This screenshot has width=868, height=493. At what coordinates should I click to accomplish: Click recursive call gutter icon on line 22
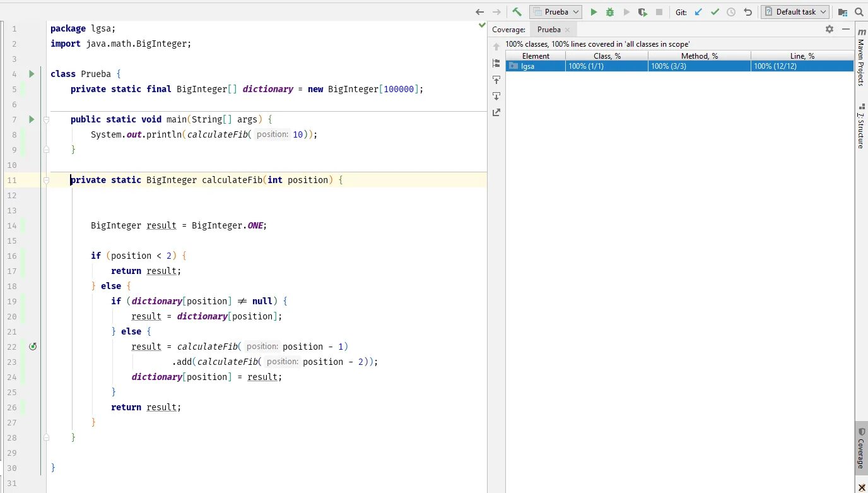click(x=33, y=347)
